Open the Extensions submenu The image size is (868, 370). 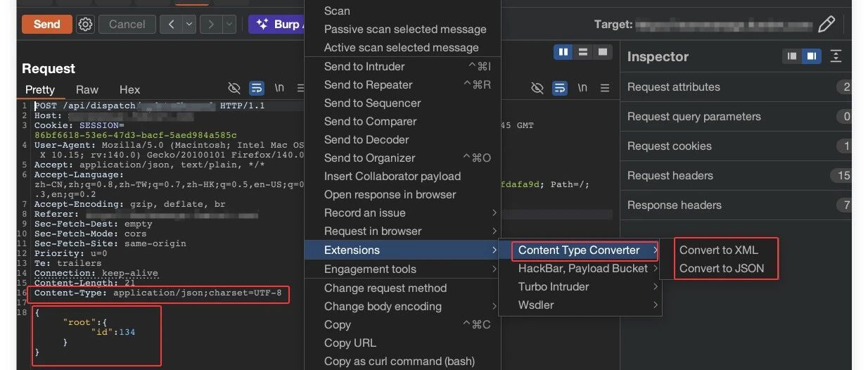click(402, 250)
